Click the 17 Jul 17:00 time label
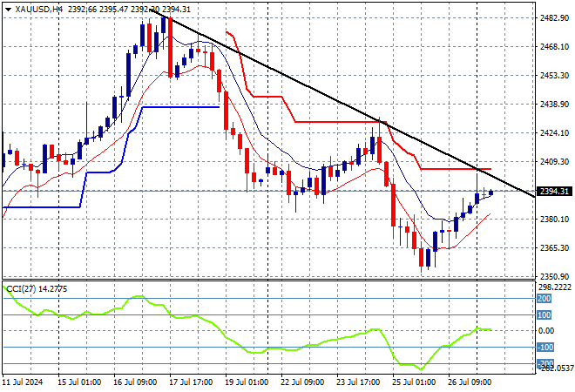This screenshot has height=392, width=575. point(191,382)
